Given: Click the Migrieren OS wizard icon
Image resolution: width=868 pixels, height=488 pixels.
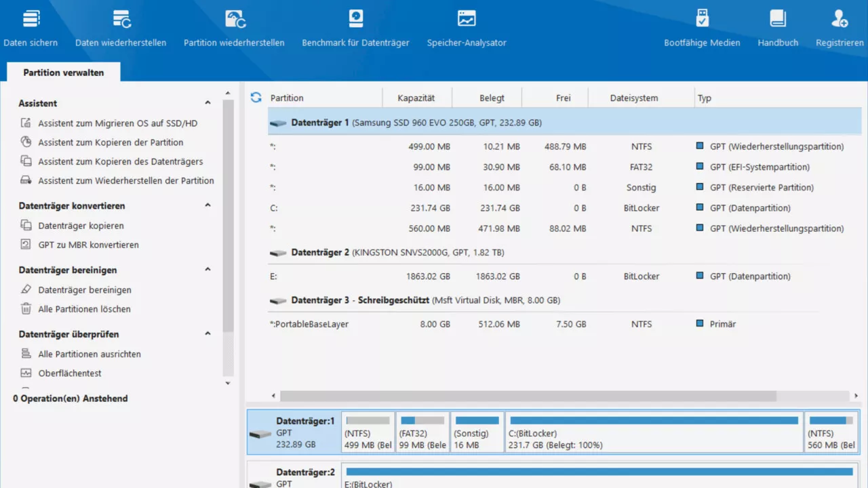Looking at the screenshot, I should (26, 123).
